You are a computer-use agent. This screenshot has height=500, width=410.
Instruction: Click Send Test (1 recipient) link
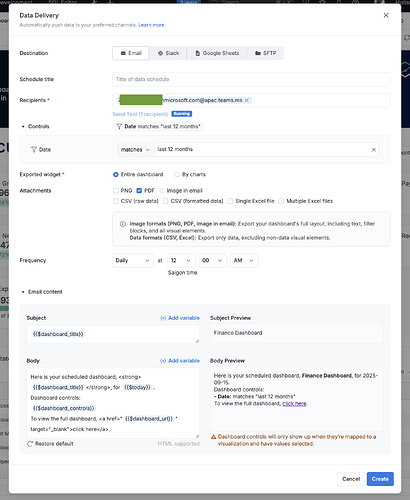(x=140, y=114)
